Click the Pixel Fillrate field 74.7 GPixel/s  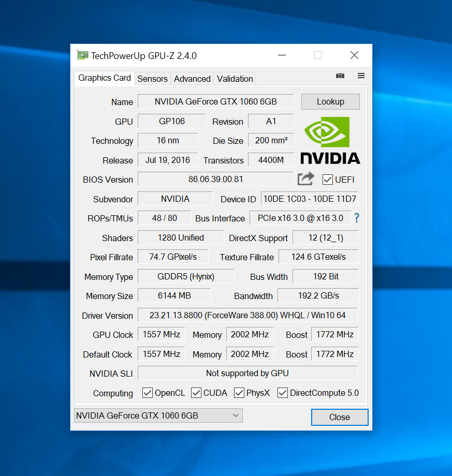(x=173, y=257)
